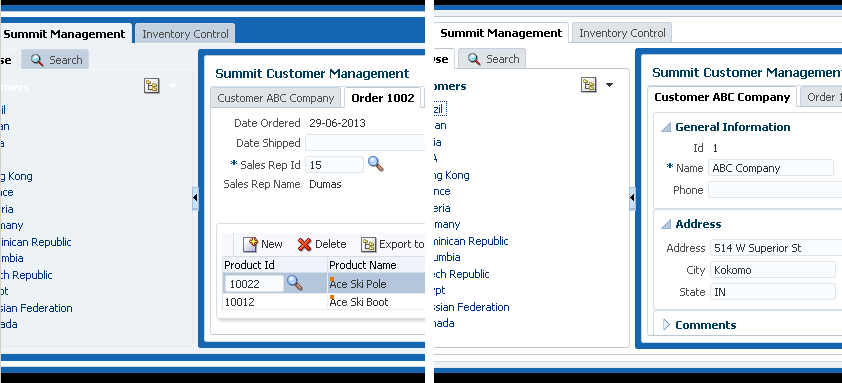Viewport: 842px width, 383px height.
Task: Open hierarchy view icon in left screenshot
Action: click(152, 85)
